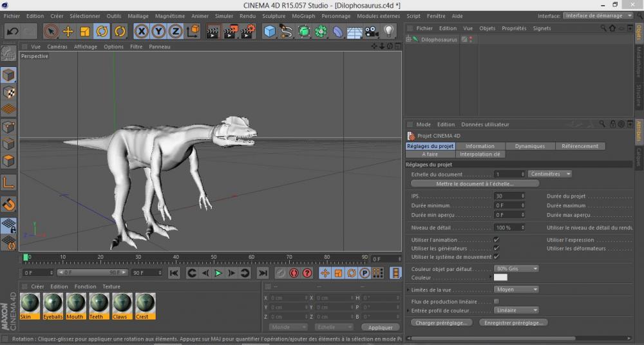The width and height of the screenshot is (644, 345).
Task: Click the magnet snapping icon in the left sidebar
Action: coord(8,205)
